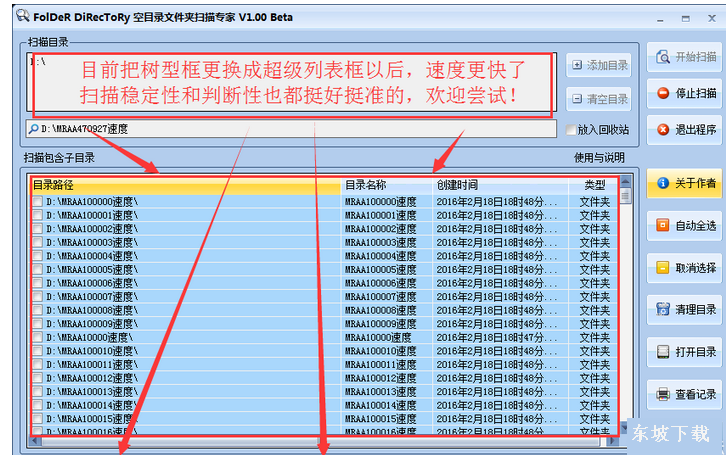Check the box for D:\MRAA100005速度\
Viewport: 726px width, 455px height.
click(x=38, y=269)
